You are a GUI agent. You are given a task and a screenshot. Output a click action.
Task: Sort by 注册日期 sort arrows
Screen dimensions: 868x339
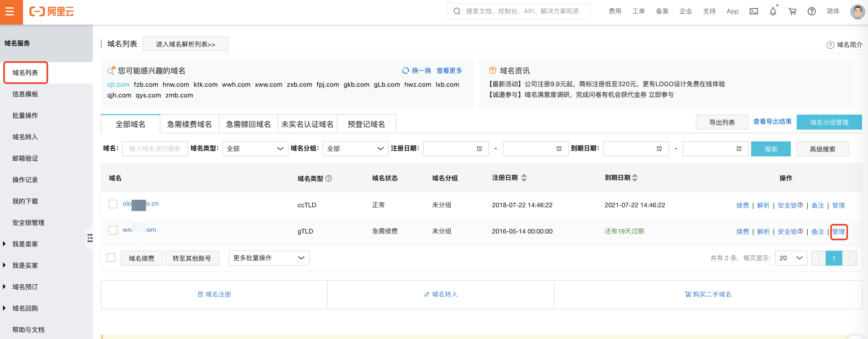(524, 178)
